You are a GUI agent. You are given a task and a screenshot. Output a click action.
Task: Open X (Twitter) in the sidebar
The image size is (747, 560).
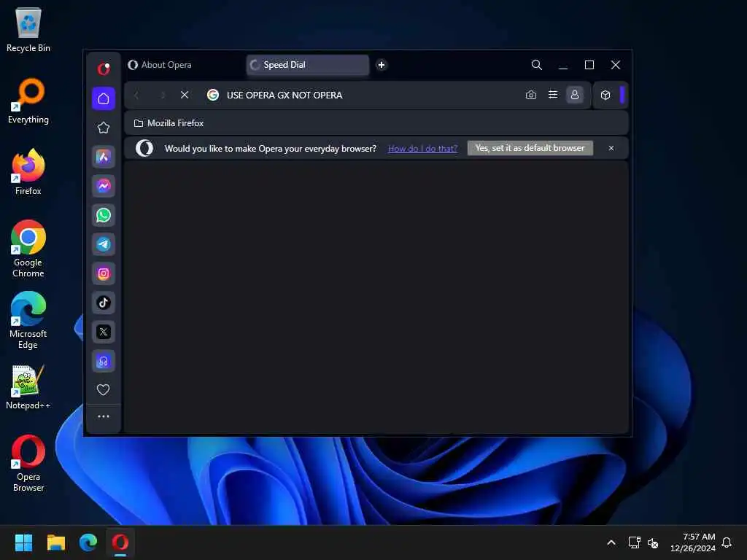click(x=104, y=332)
